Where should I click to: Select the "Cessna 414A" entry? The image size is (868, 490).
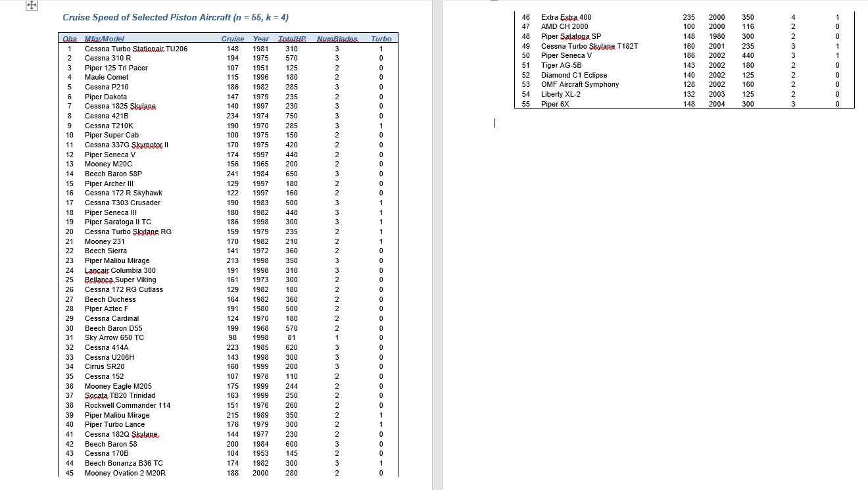pos(107,347)
